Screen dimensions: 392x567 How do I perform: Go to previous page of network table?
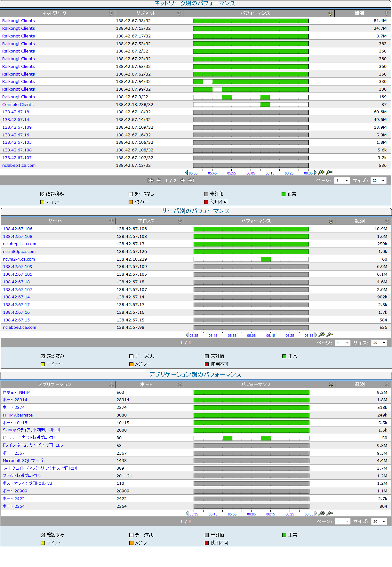pos(159,181)
